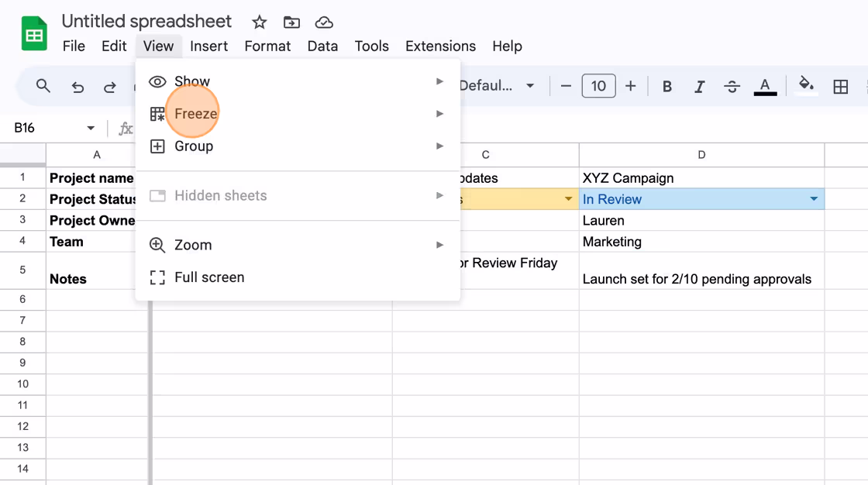868x485 pixels.
Task: Click the Google Sheets home logo
Action: pyautogui.click(x=34, y=34)
